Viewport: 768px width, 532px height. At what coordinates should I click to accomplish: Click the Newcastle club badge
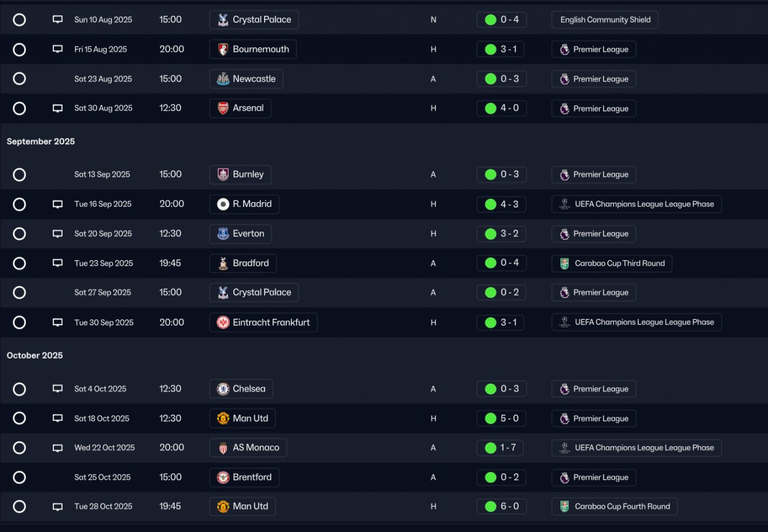pyautogui.click(x=223, y=79)
